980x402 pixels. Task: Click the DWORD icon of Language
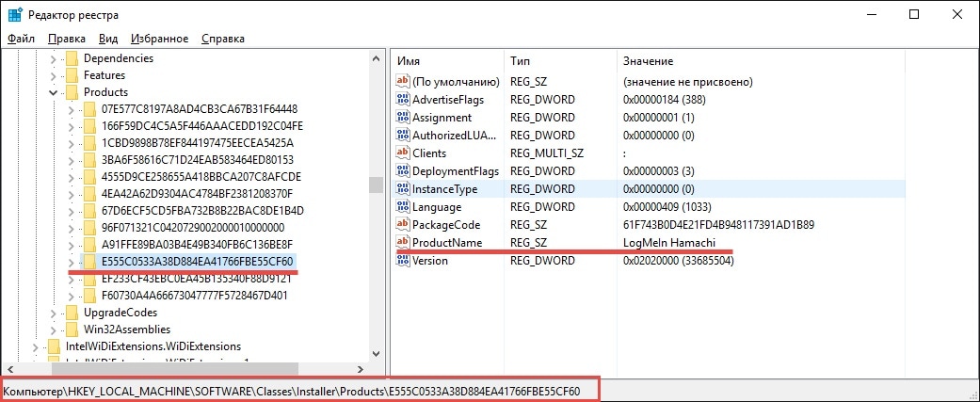click(x=403, y=207)
